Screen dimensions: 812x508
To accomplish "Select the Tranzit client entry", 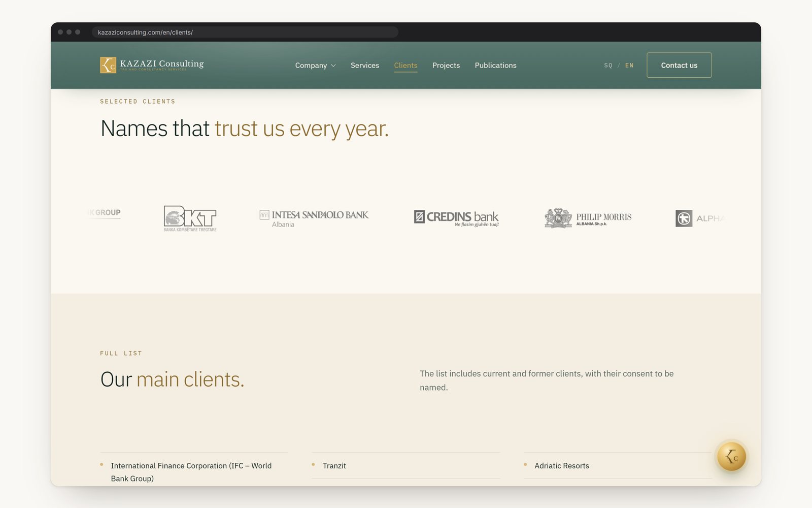I will (406, 466).
